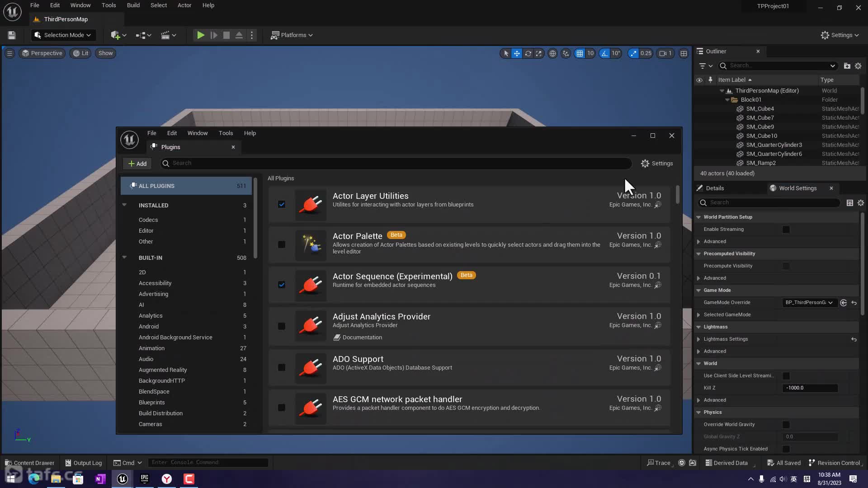Collapse the BUILT-IN plugins category

124,258
